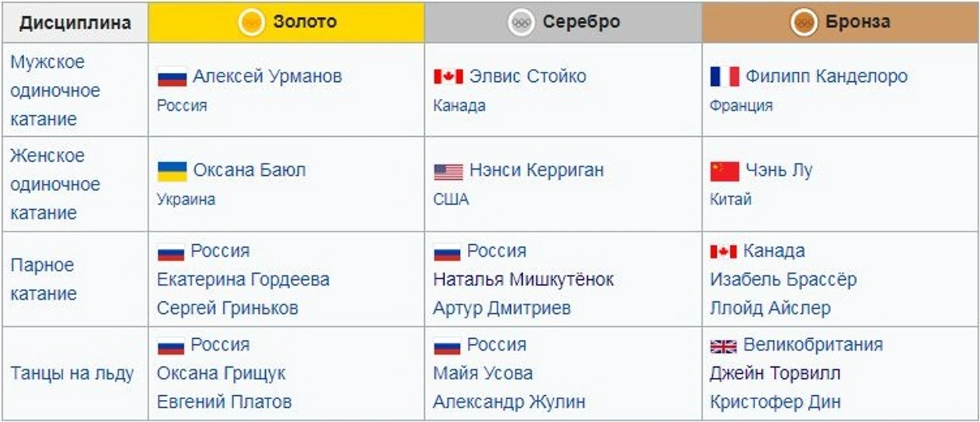
Task: Click the US flag next to Нэнси Керриган
Action: 448,172
